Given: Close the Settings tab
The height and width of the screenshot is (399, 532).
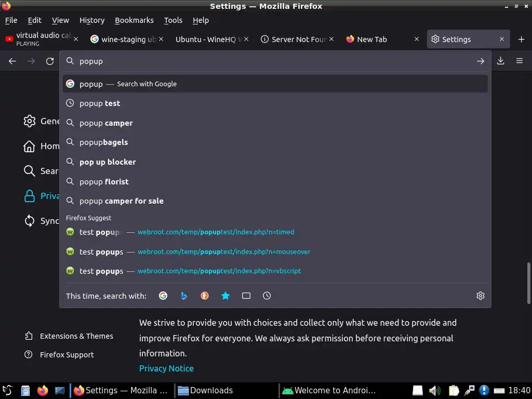Looking at the screenshot, I should [502, 39].
